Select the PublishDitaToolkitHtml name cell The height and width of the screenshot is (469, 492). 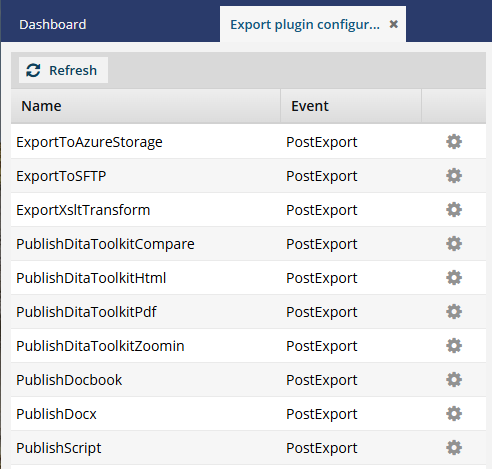146,278
